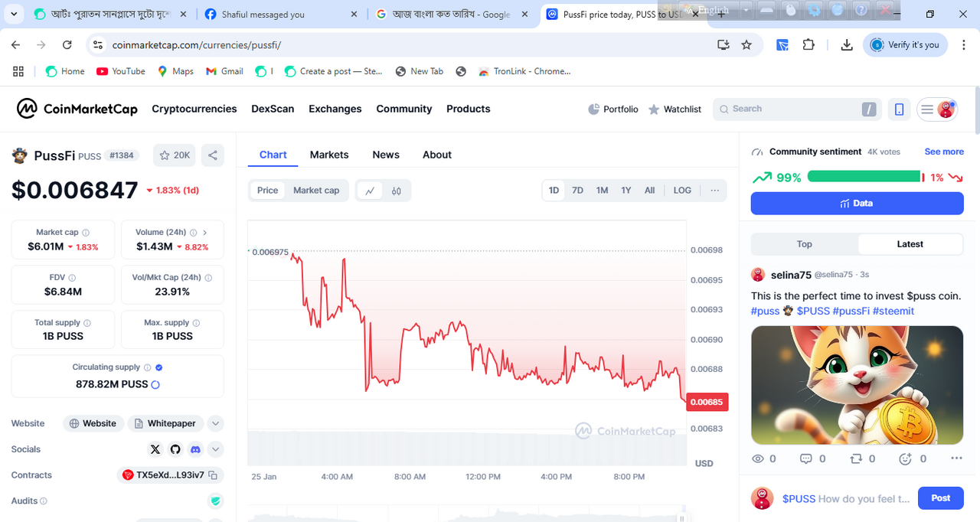This screenshot has height=522, width=980.
Task: Click See more for community sentiment
Action: tap(944, 152)
